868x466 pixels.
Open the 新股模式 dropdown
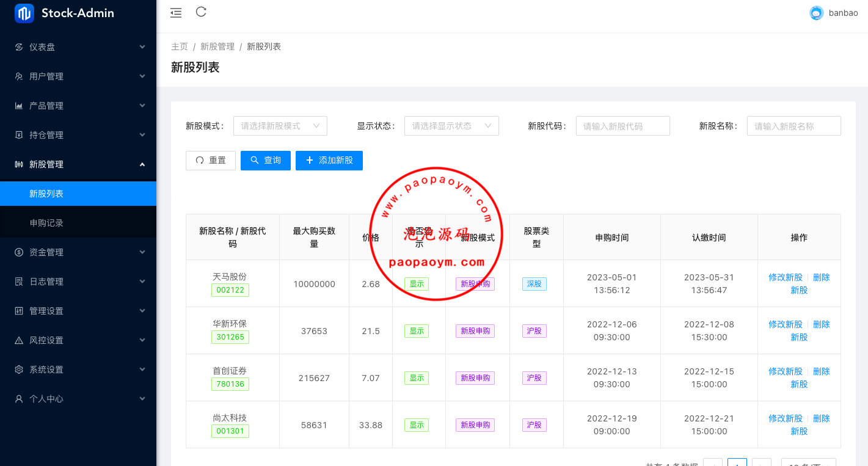point(280,126)
